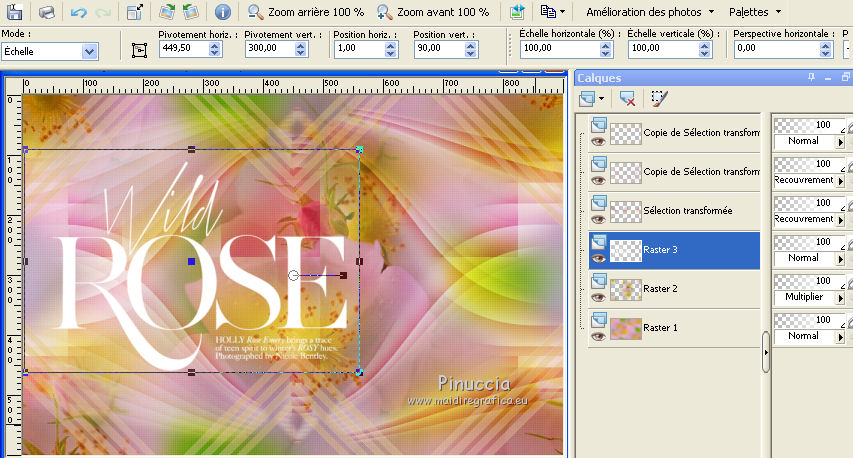The width and height of the screenshot is (853, 458).
Task: Select the Sélection transformée layer name
Action: [x=688, y=211]
